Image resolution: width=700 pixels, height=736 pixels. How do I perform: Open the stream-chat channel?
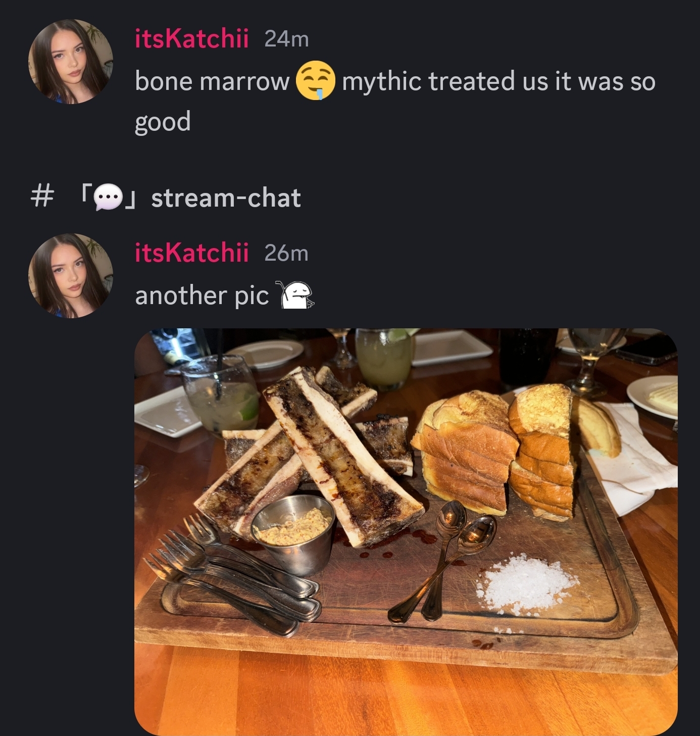(x=226, y=198)
